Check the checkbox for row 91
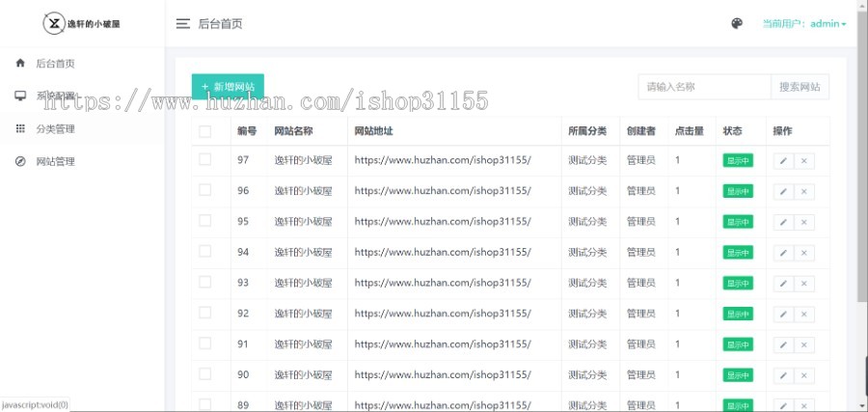This screenshot has width=868, height=412. 204,343
